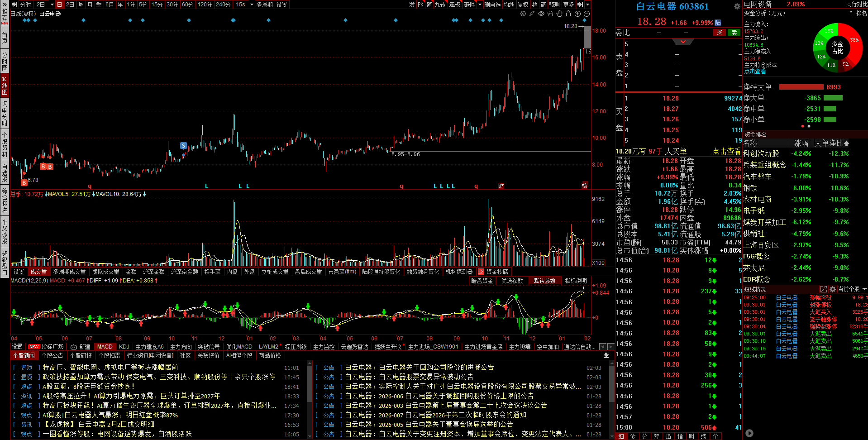Expand sell orders with red chevron

click(683, 42)
